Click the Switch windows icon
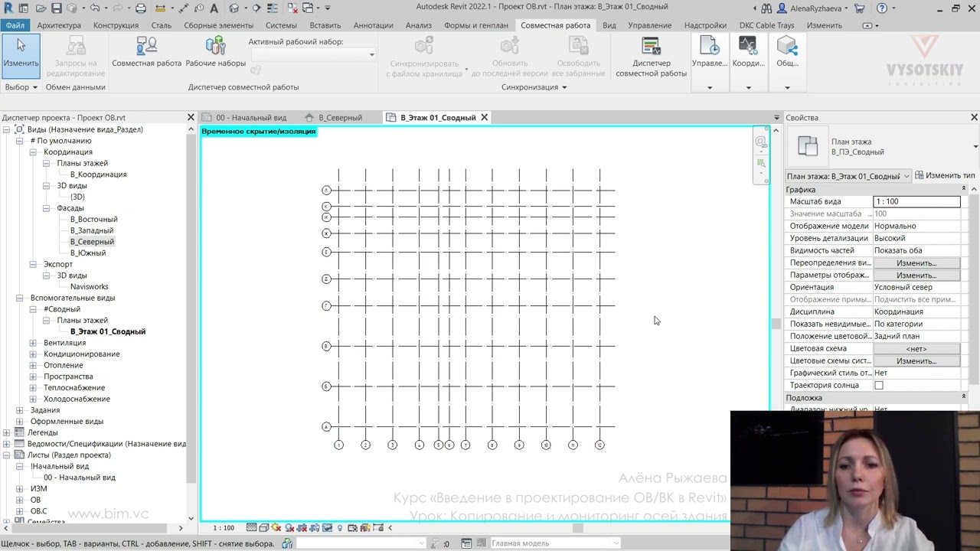 coord(309,8)
